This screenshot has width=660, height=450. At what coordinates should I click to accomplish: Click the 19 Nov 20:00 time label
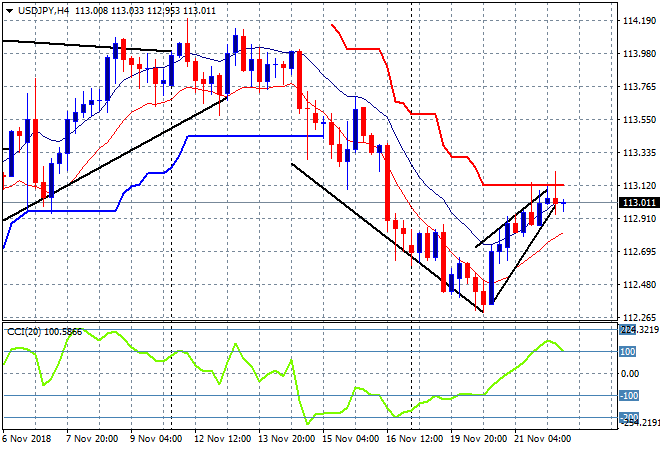(x=478, y=439)
